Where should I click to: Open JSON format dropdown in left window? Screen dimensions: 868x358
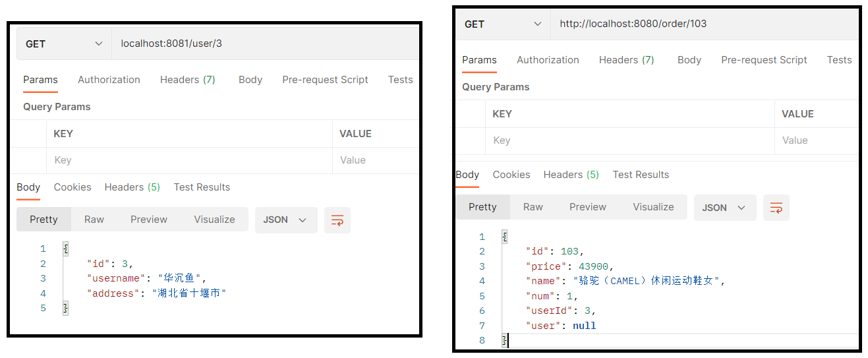286,220
